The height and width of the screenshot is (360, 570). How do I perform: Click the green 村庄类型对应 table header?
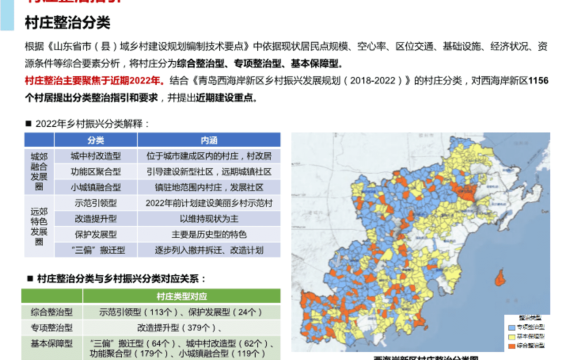tap(182, 296)
